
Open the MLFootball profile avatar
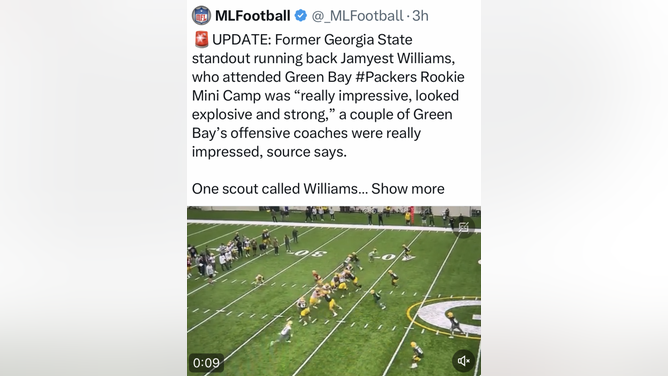201,16
